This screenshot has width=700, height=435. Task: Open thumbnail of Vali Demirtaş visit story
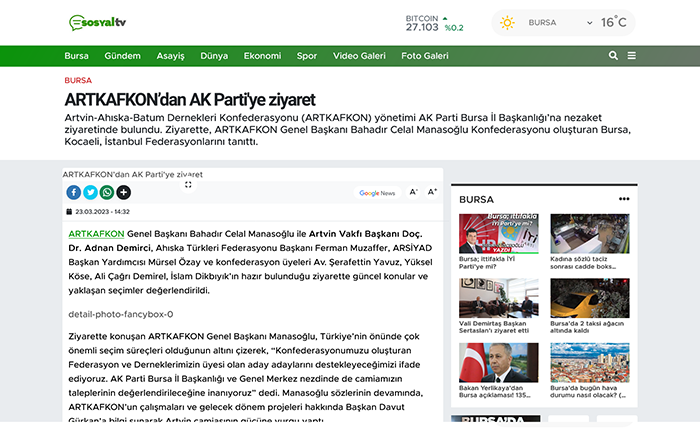tap(499, 298)
